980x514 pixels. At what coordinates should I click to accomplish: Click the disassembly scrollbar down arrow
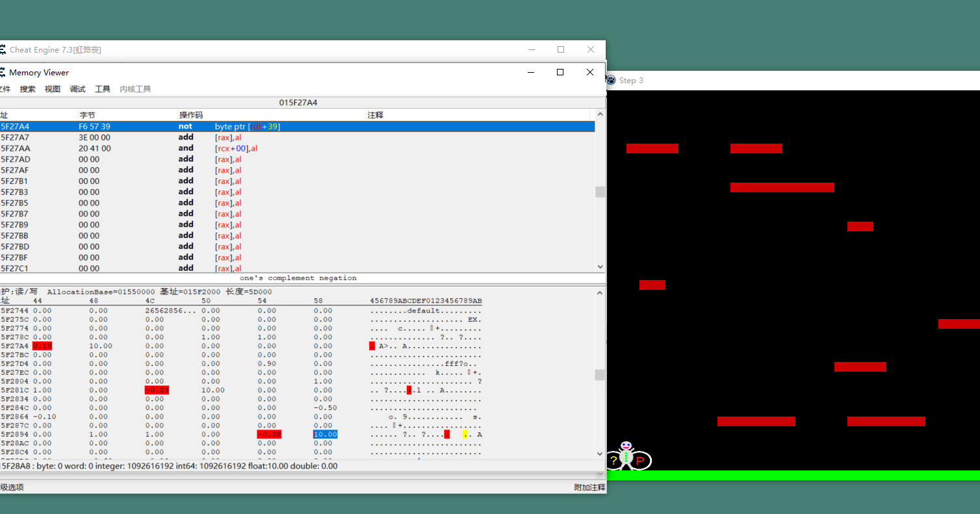click(x=600, y=266)
